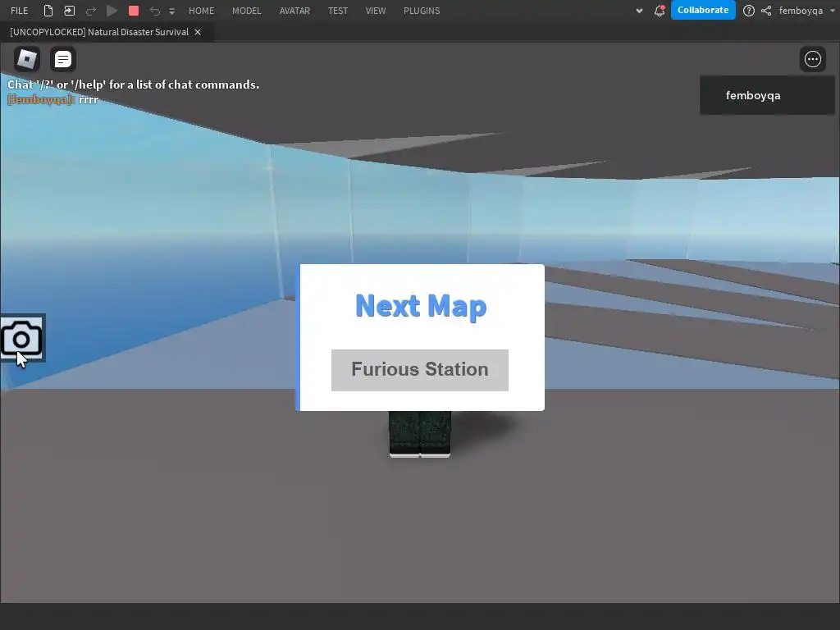840x630 pixels.
Task: Click the femboyqa chat message
Action: coord(53,99)
